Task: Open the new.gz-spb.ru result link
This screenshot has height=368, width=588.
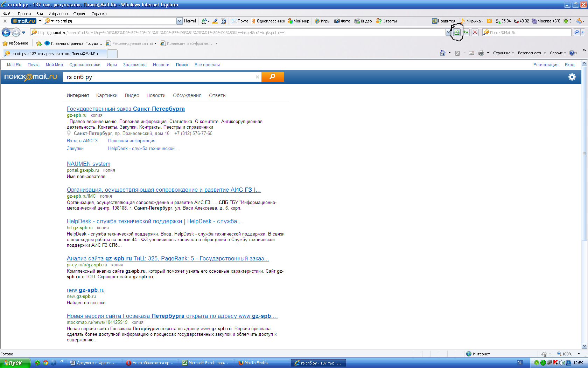Action: 86,290
